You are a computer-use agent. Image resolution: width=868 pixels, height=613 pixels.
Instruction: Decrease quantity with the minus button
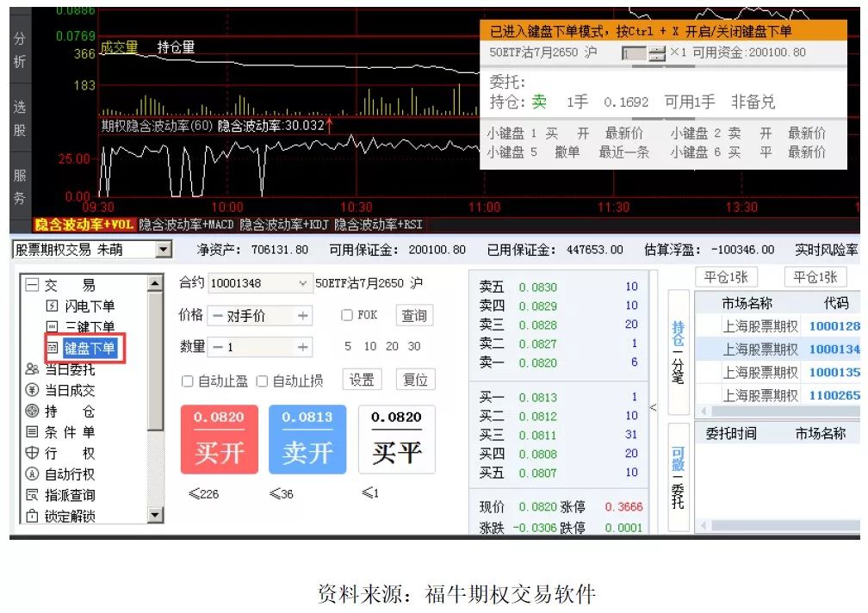(x=218, y=347)
